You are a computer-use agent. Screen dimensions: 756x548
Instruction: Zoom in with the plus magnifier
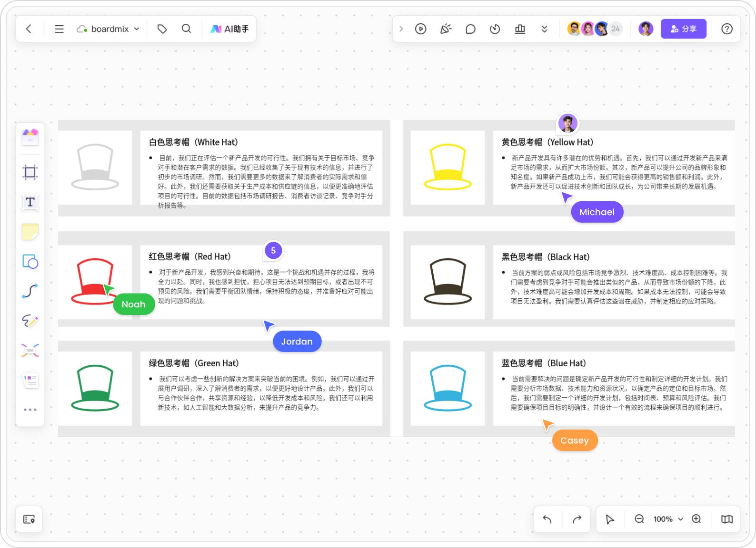(x=696, y=519)
